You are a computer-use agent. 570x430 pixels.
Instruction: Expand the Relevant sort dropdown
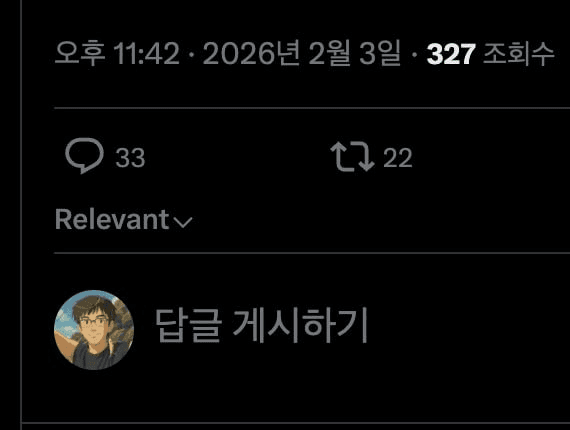(124, 220)
